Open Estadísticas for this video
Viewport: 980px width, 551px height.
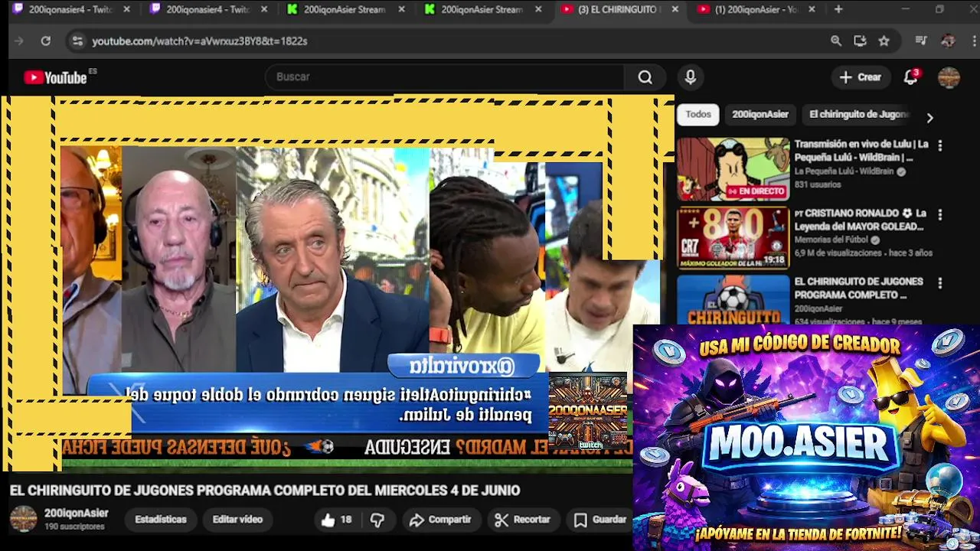(161, 520)
